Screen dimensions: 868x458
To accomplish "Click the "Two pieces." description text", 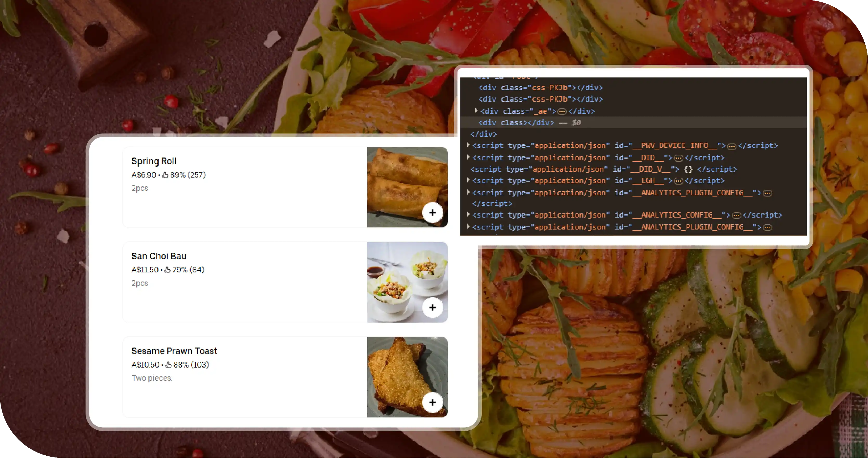I will point(152,378).
